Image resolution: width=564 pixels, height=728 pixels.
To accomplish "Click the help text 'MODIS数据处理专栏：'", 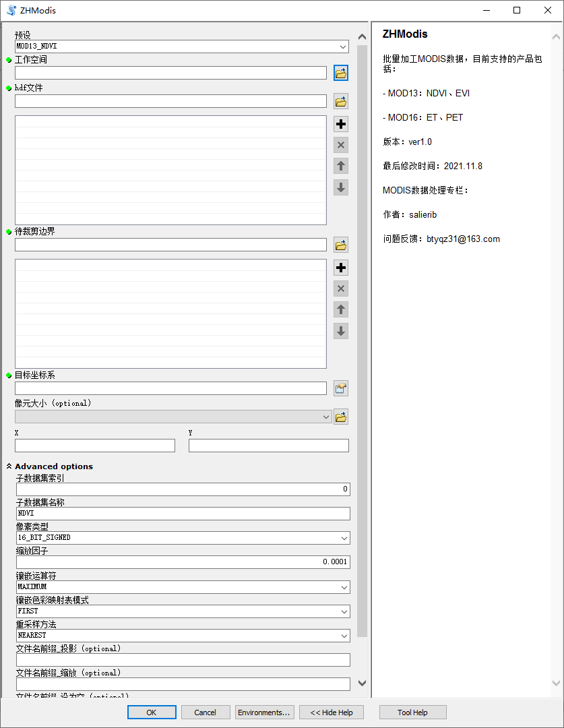I will coord(426,190).
